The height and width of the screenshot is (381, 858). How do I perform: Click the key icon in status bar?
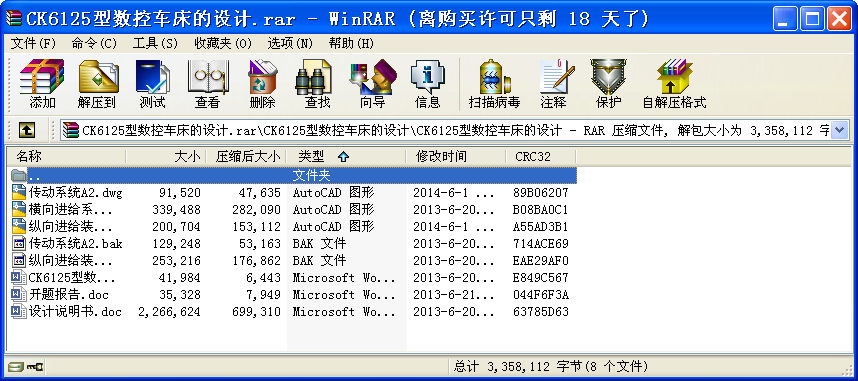(x=35, y=366)
